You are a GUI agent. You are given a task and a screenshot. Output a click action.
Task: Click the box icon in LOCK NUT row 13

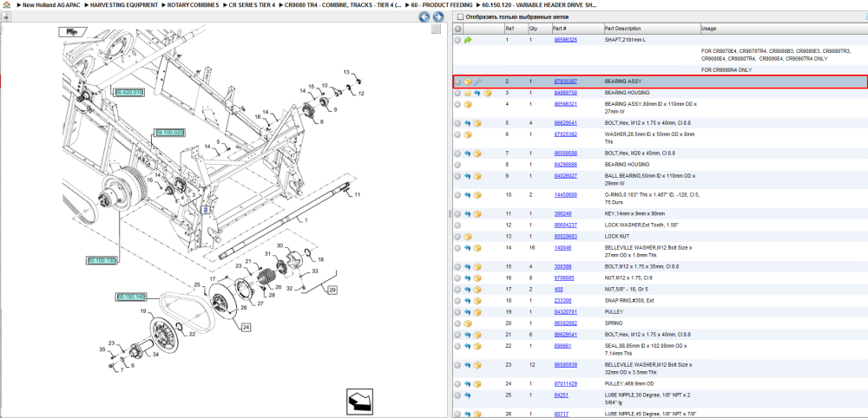pyautogui.click(x=468, y=236)
